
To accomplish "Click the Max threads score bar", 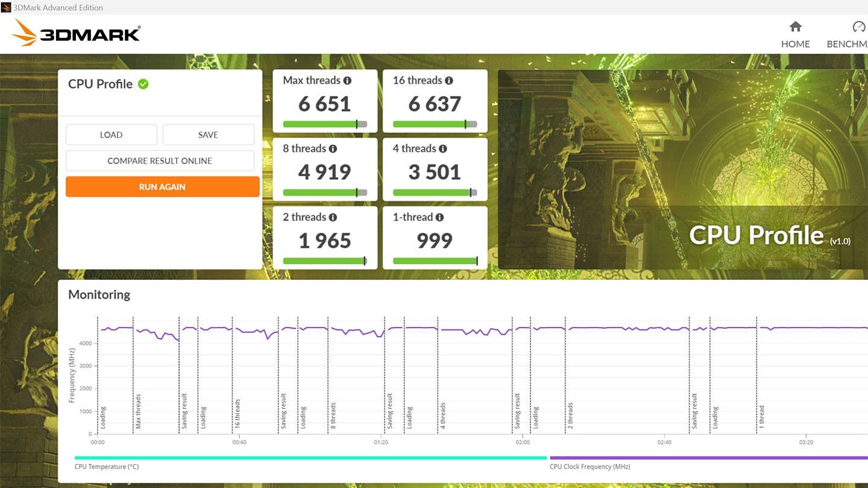I will point(325,124).
